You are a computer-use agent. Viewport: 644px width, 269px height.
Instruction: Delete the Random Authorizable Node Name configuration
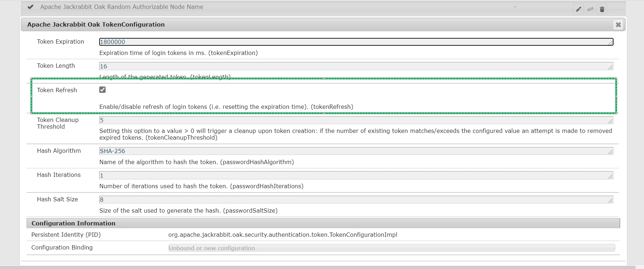point(602,9)
